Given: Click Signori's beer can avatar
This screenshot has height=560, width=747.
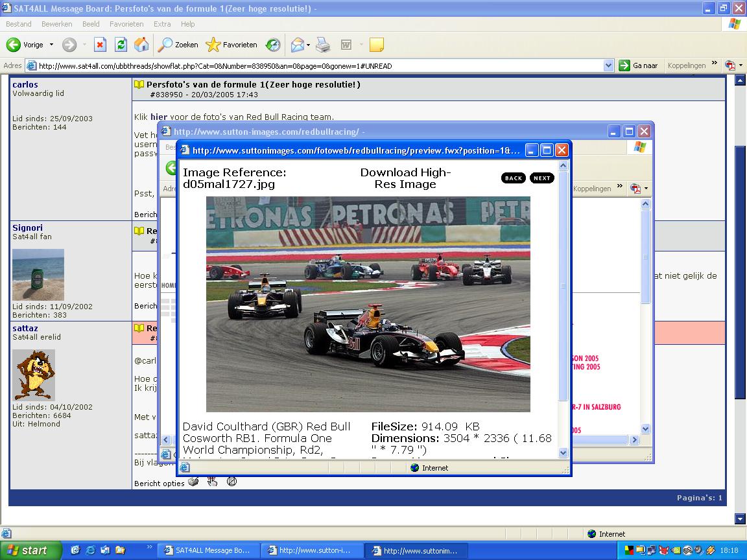Looking at the screenshot, I should [x=38, y=274].
